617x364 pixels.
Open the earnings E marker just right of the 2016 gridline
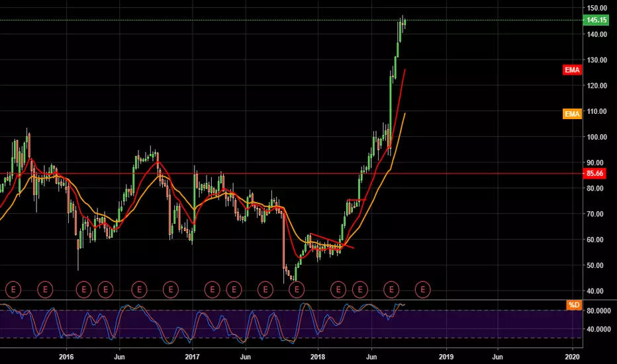click(83, 290)
